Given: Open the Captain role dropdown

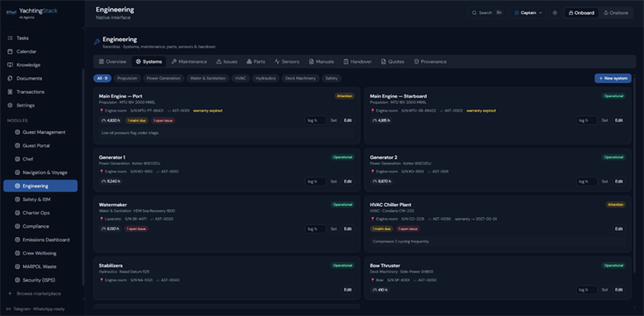Looking at the screenshot, I should pyautogui.click(x=528, y=13).
